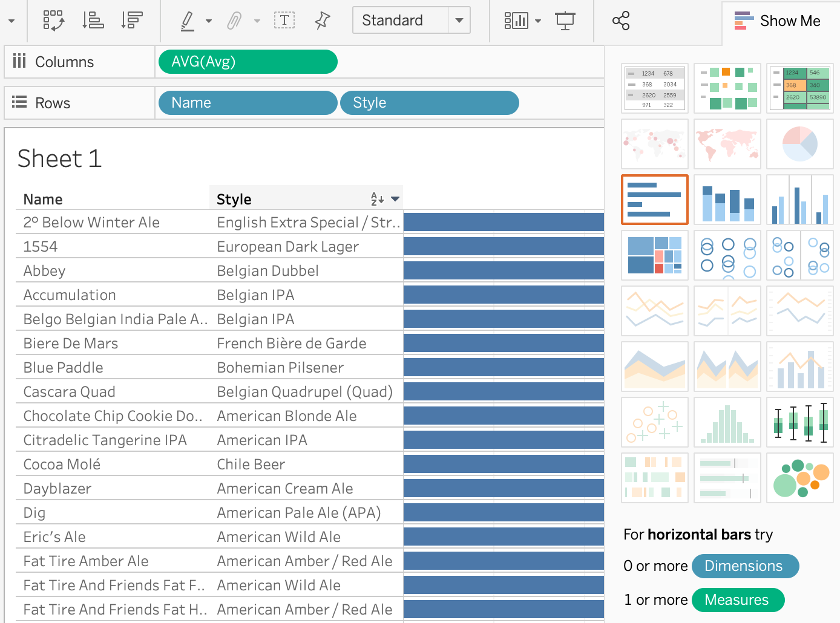
Task: Click the AVG(Avg) pill on Columns shelf
Action: pos(247,61)
